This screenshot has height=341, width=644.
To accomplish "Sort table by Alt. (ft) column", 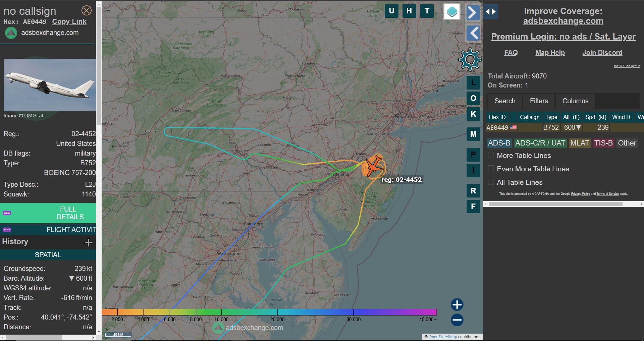I will pos(571,117).
